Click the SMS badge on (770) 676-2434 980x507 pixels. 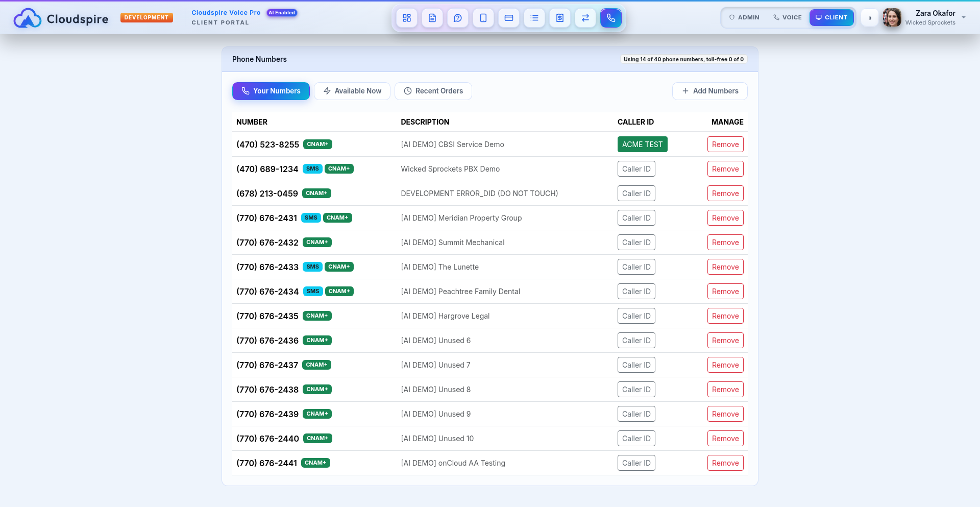pyautogui.click(x=313, y=292)
